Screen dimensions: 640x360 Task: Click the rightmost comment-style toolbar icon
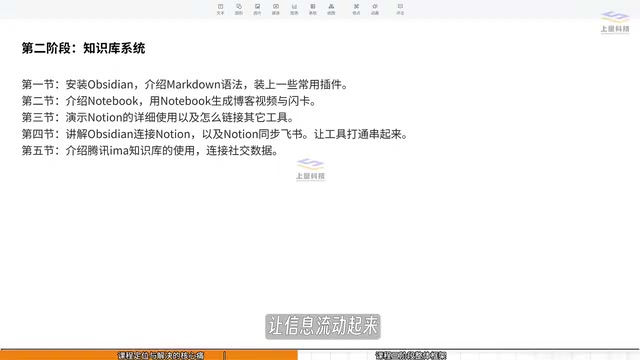[x=400, y=9]
